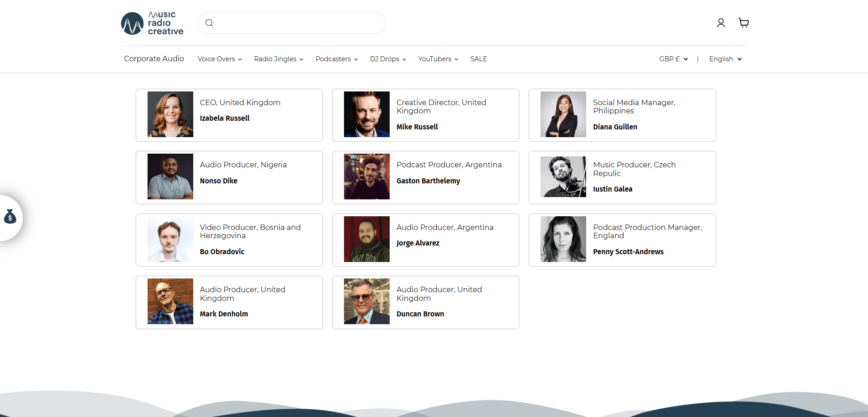Viewport: 868px width, 417px height.
Task: Open the shopping cart icon
Action: point(743,22)
